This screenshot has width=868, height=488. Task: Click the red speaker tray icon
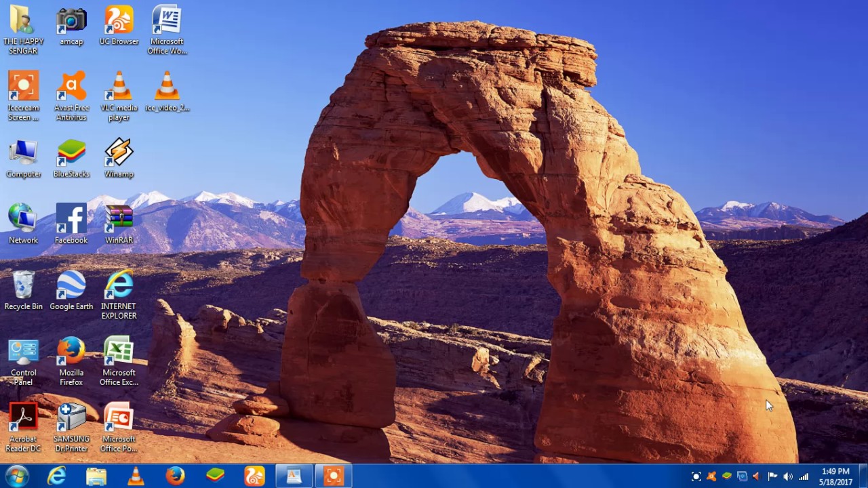click(x=757, y=476)
